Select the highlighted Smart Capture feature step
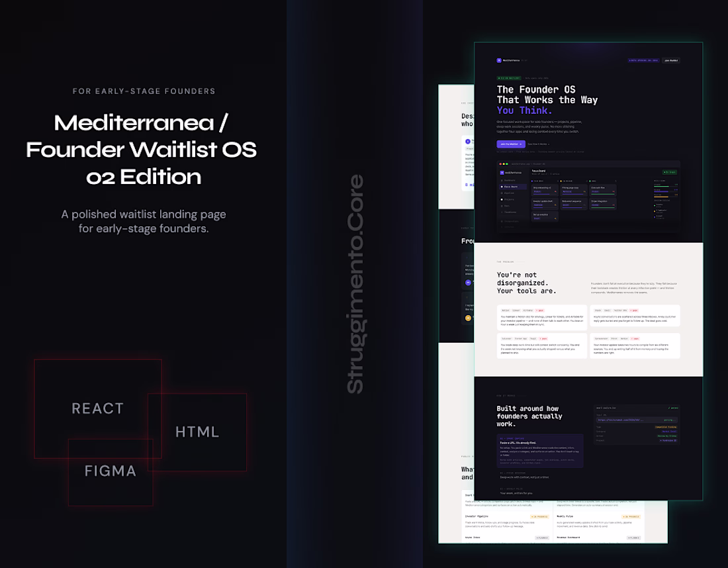728x568 pixels. point(540,451)
